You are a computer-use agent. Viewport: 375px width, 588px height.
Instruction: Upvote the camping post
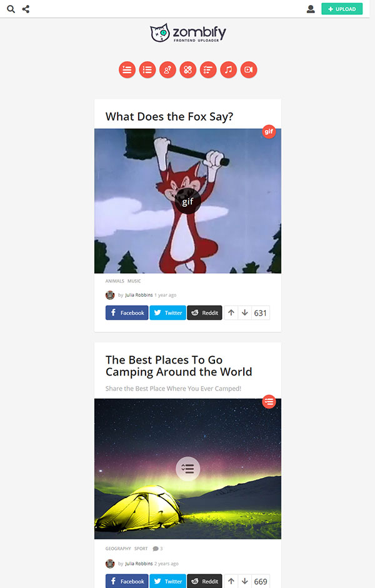(x=231, y=581)
